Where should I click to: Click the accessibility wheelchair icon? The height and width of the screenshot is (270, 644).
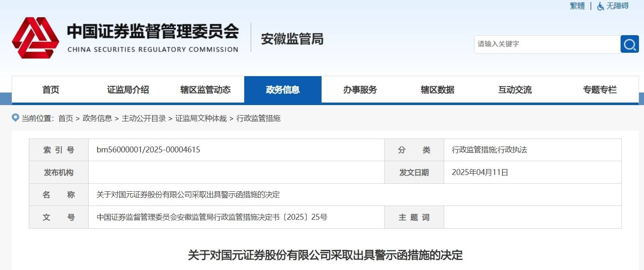601,6
